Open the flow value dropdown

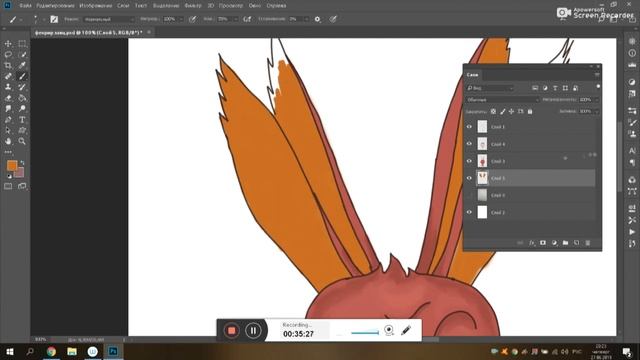236,19
